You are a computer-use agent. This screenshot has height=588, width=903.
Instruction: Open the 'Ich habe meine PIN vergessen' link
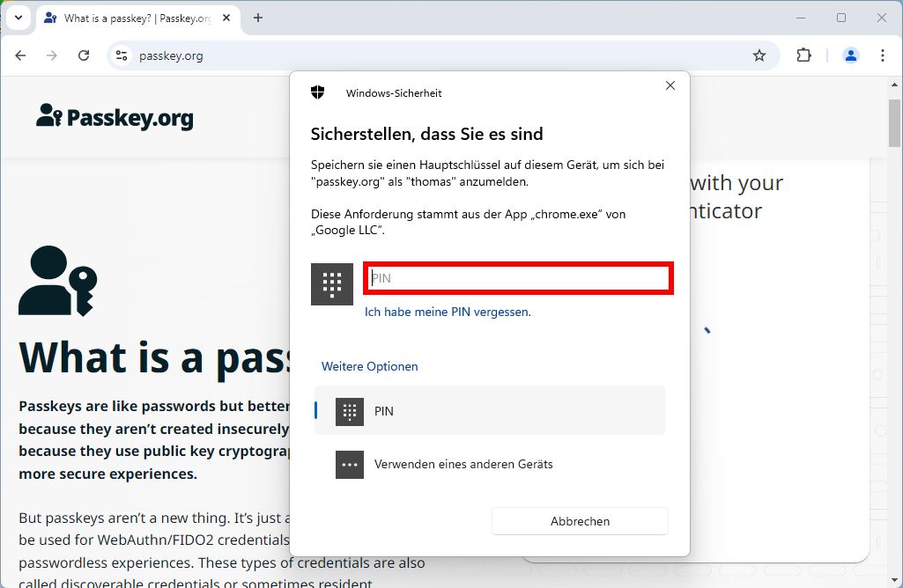[x=447, y=312]
